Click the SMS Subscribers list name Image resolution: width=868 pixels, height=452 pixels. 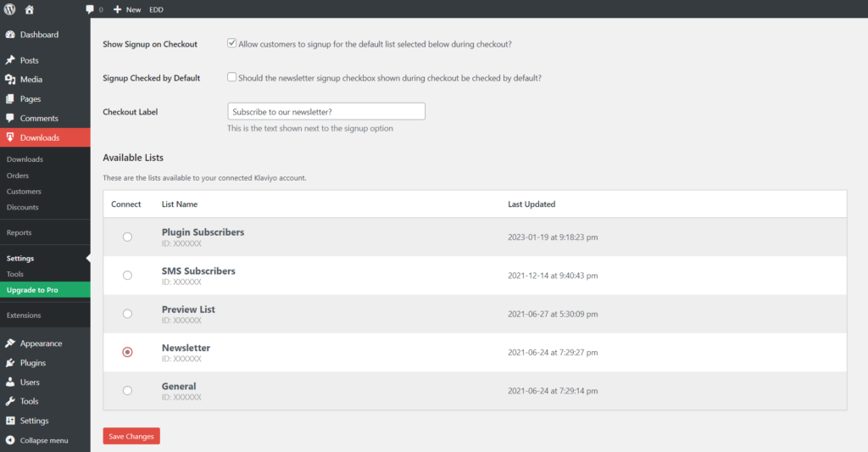click(x=198, y=271)
